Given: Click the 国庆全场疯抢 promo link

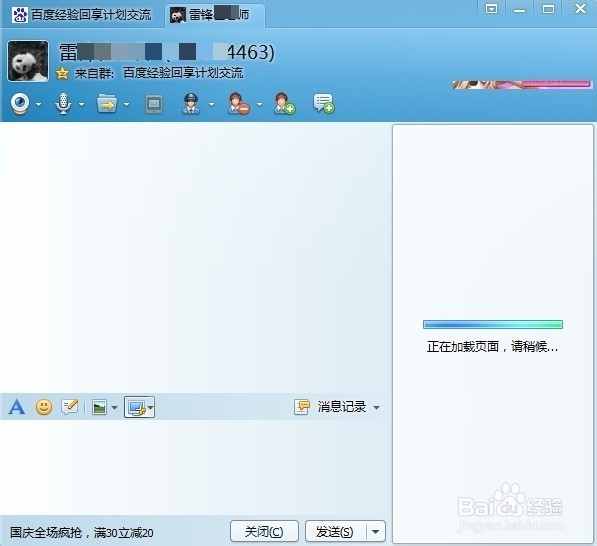Looking at the screenshot, I should pos(81,532).
